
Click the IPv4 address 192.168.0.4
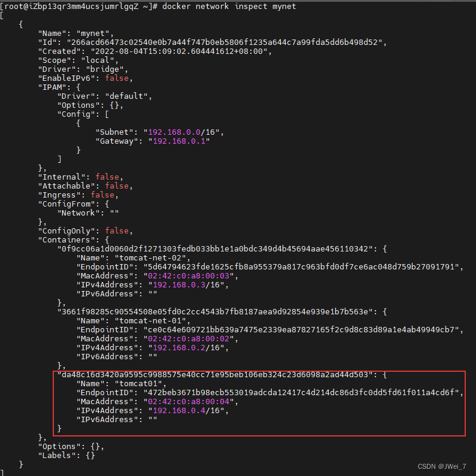click(179, 411)
